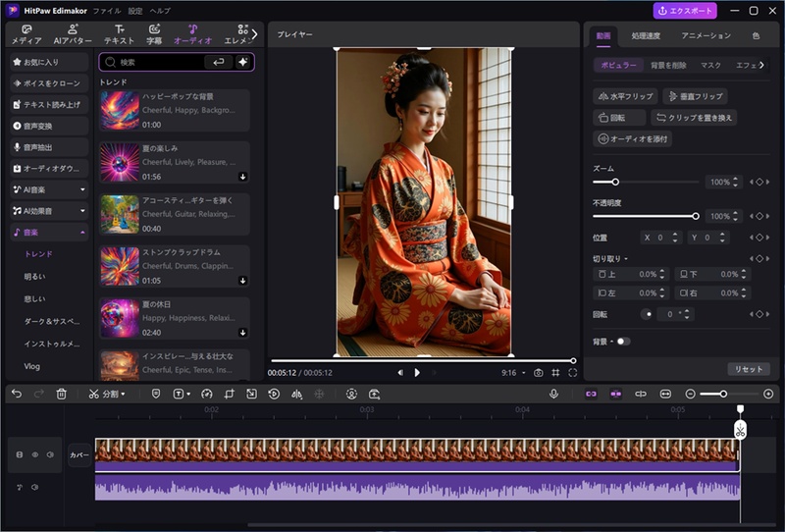This screenshot has width=785, height=532.
Task: Click the エクスポート button
Action: coord(684,11)
